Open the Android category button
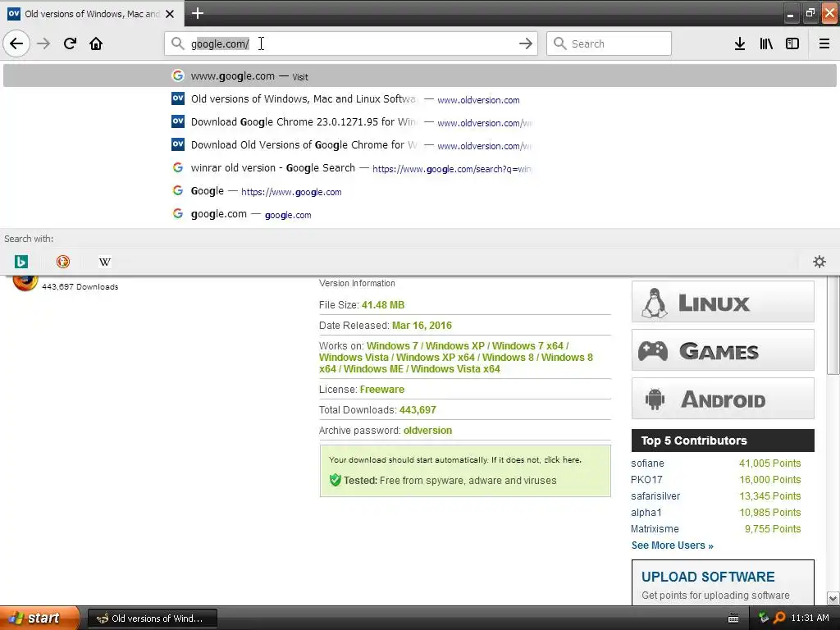 pos(723,399)
